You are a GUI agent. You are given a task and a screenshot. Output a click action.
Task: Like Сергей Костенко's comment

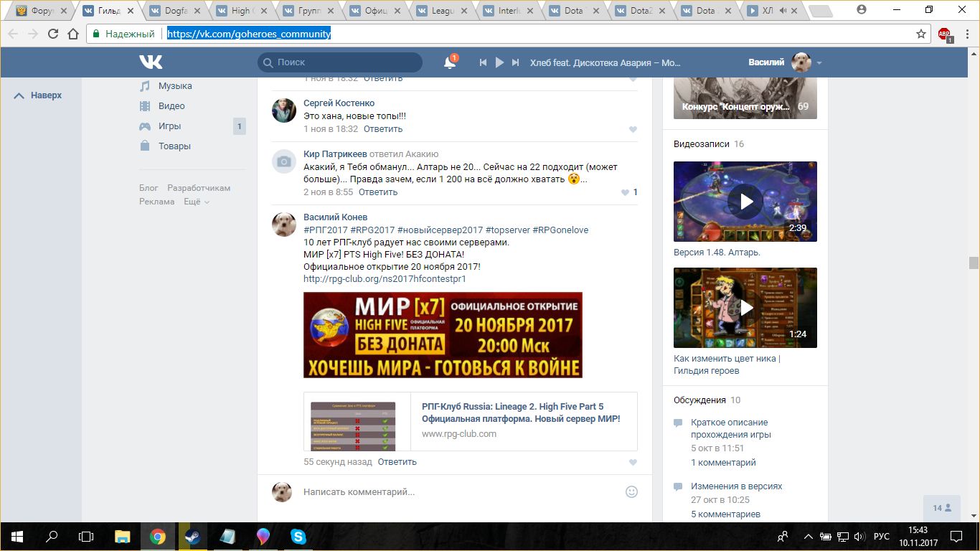click(x=633, y=130)
